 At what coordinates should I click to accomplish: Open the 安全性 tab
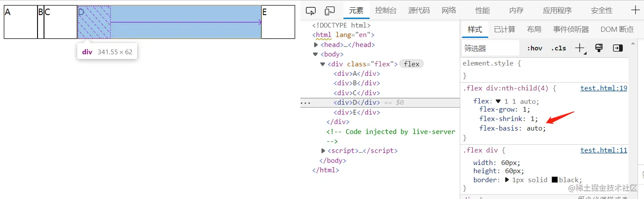click(602, 11)
